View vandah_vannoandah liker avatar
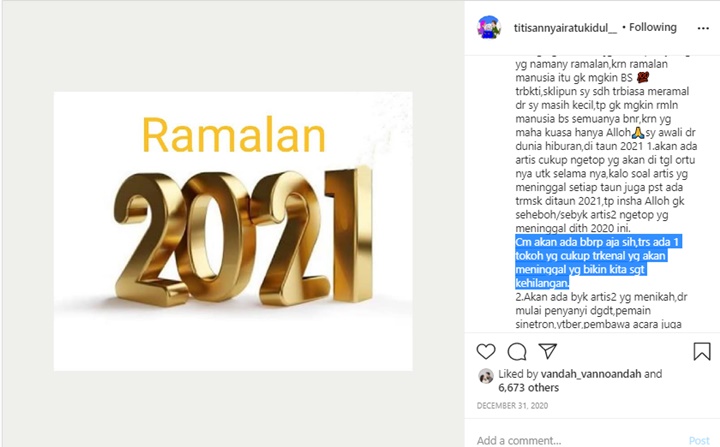Image resolution: width=720 pixels, height=447 pixels. point(486,376)
